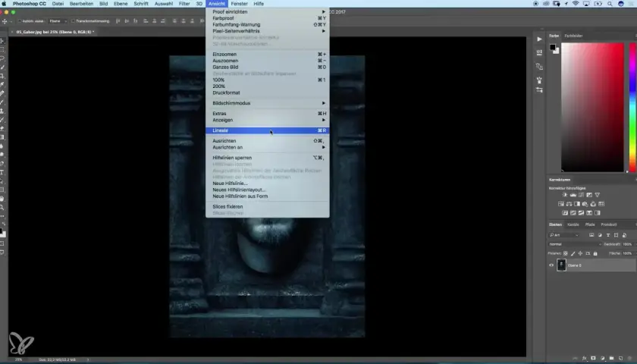The height and width of the screenshot is (364, 637).
Task: Open the Filter menu in menu bar
Action: pos(184,4)
